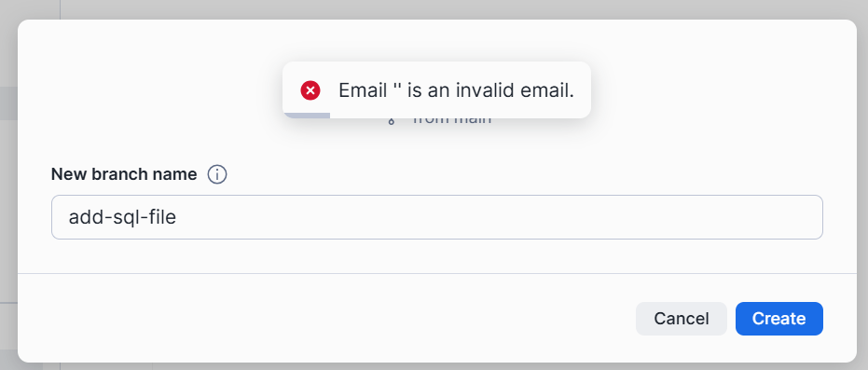
Task: Focus the New branch name input field
Action: tap(436, 217)
